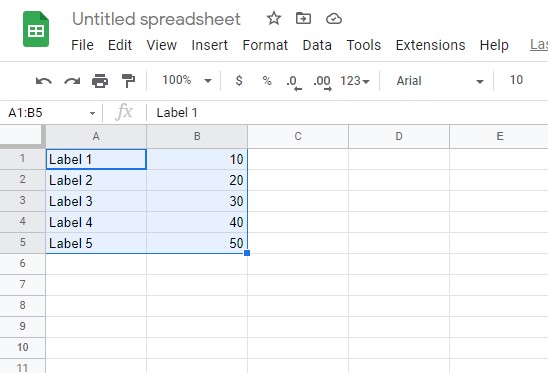Check the cloud document status icon
The width and height of the screenshot is (548, 373).
[334, 19]
